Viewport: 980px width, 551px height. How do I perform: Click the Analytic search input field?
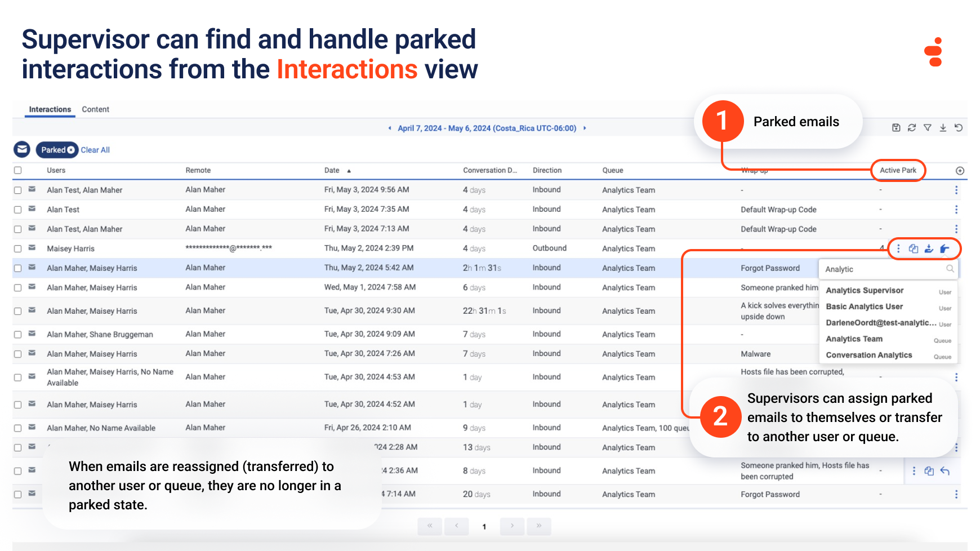883,269
